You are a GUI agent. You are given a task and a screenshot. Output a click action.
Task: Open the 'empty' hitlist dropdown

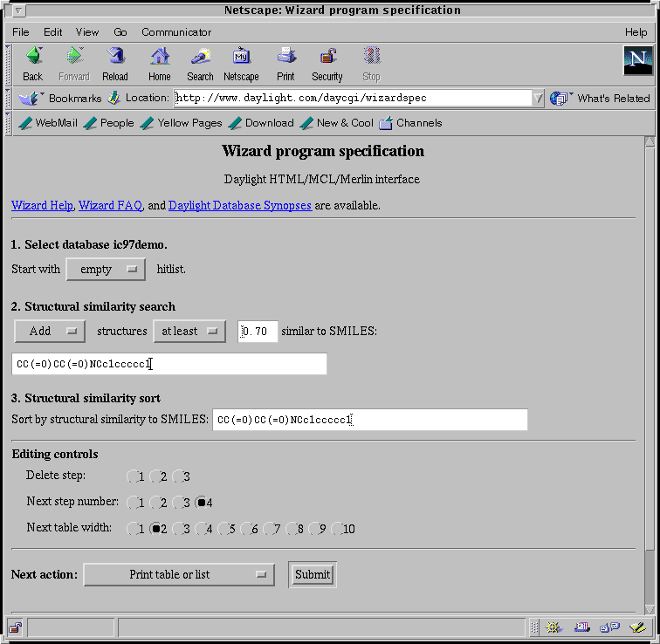coord(106,270)
